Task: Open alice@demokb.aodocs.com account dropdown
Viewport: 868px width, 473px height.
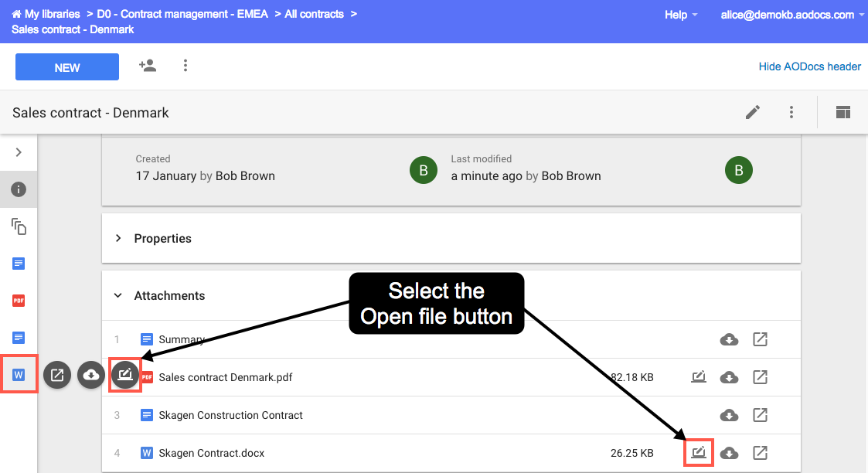Action: point(792,15)
